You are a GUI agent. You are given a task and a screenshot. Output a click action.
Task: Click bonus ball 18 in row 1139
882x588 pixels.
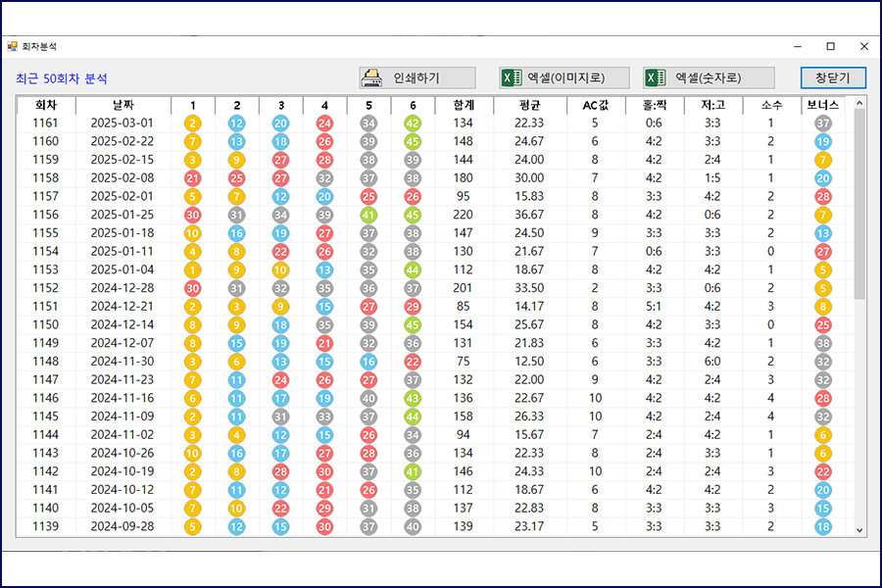(x=823, y=526)
